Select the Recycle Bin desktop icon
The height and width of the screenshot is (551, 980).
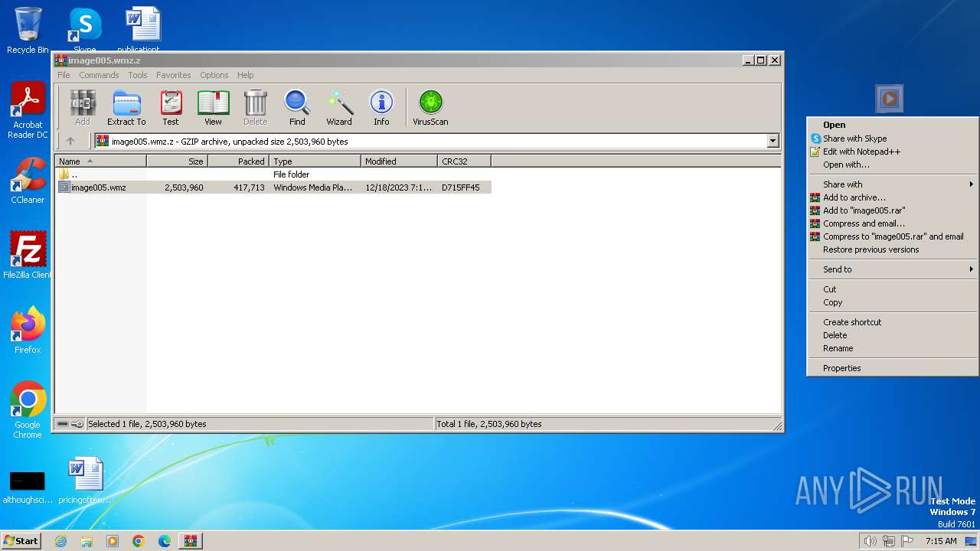point(28,31)
